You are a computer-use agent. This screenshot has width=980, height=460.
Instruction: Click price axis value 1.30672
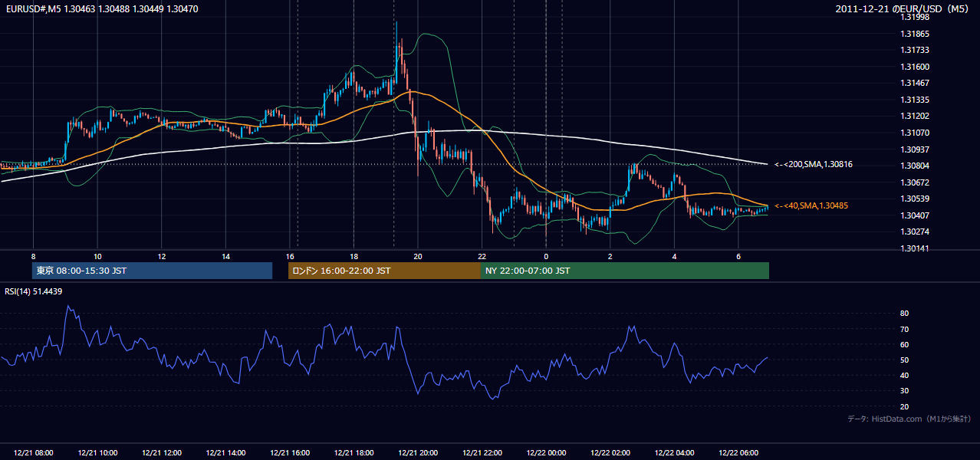tap(915, 182)
